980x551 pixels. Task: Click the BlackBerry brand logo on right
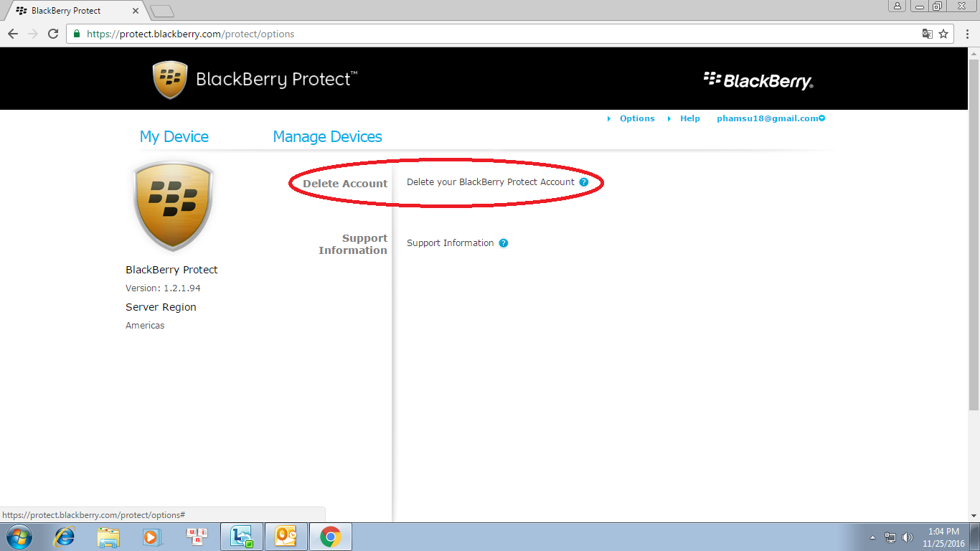(x=758, y=80)
